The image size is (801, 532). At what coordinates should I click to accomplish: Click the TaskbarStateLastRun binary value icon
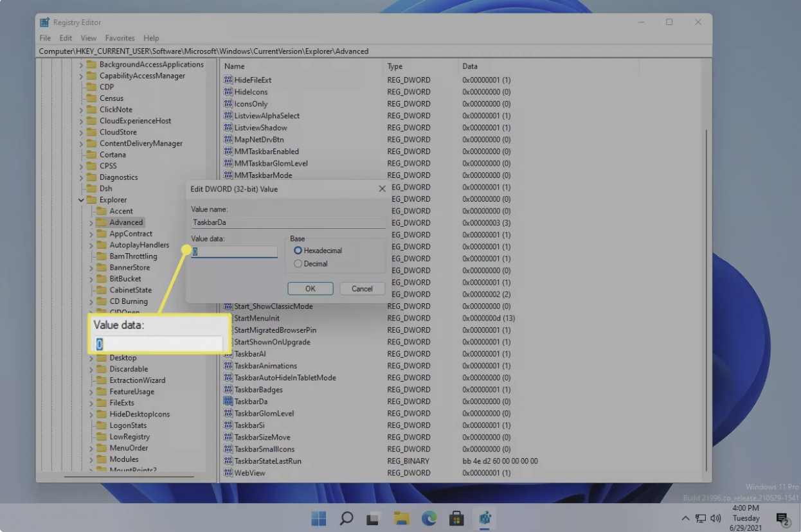tap(228, 461)
